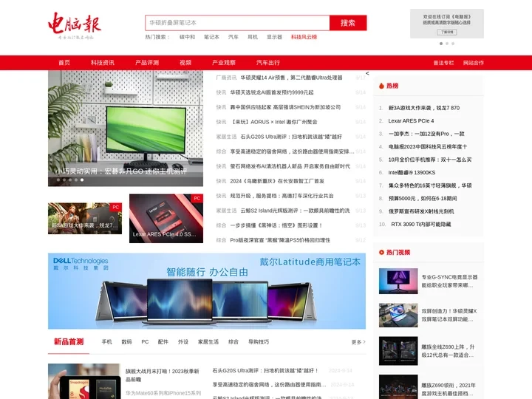Select hot search term 碳中和
The height and width of the screenshot is (399, 532).
click(187, 37)
